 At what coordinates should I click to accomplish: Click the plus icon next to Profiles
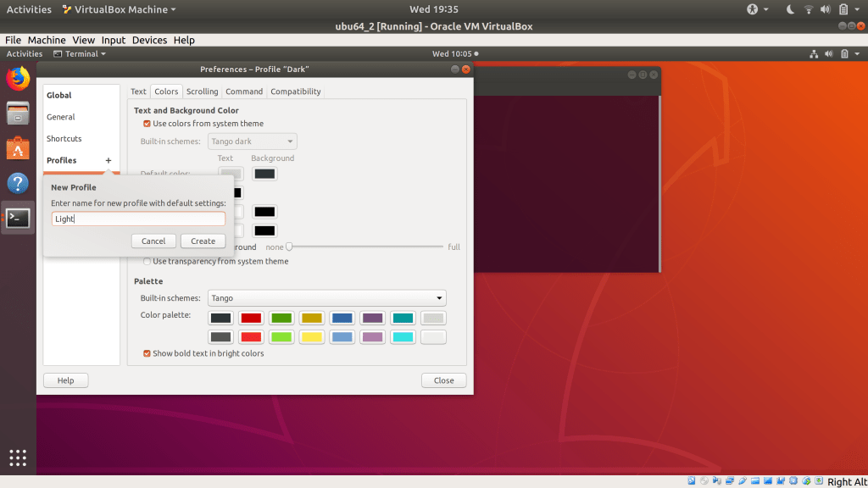click(108, 160)
